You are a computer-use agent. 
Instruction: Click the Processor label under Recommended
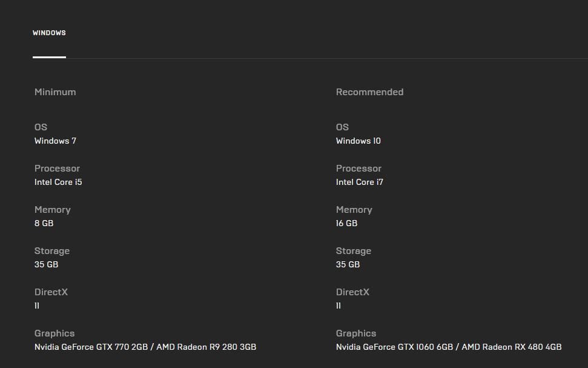pos(358,169)
